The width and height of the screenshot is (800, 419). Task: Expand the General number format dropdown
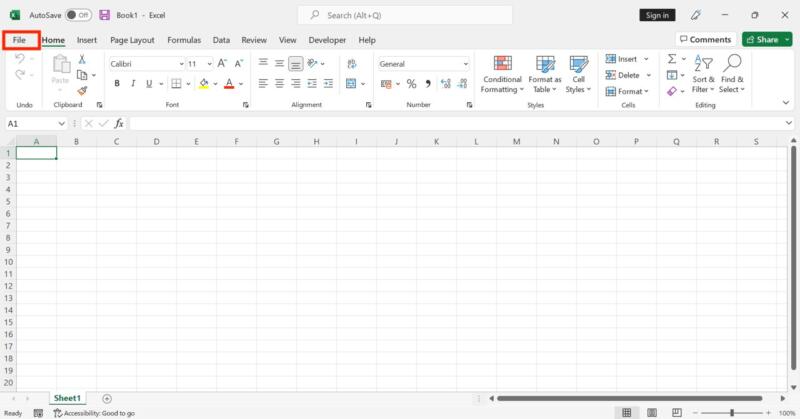tap(465, 64)
